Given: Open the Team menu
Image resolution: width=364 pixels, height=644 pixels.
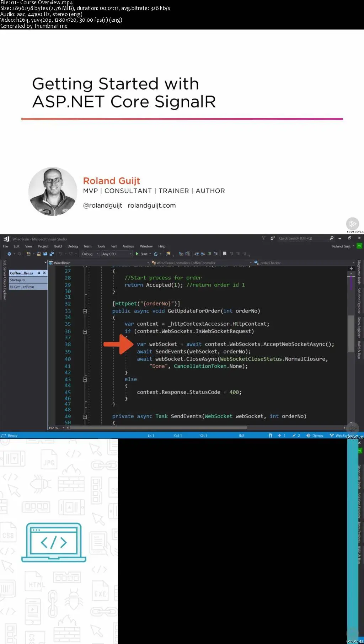Looking at the screenshot, I should (x=87, y=246).
